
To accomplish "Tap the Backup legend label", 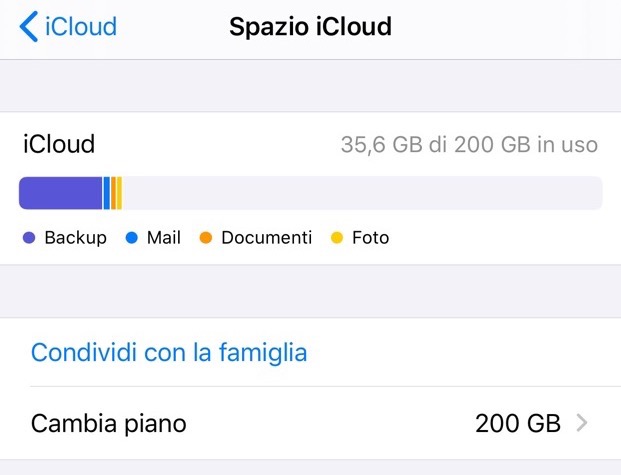I will 75,238.
